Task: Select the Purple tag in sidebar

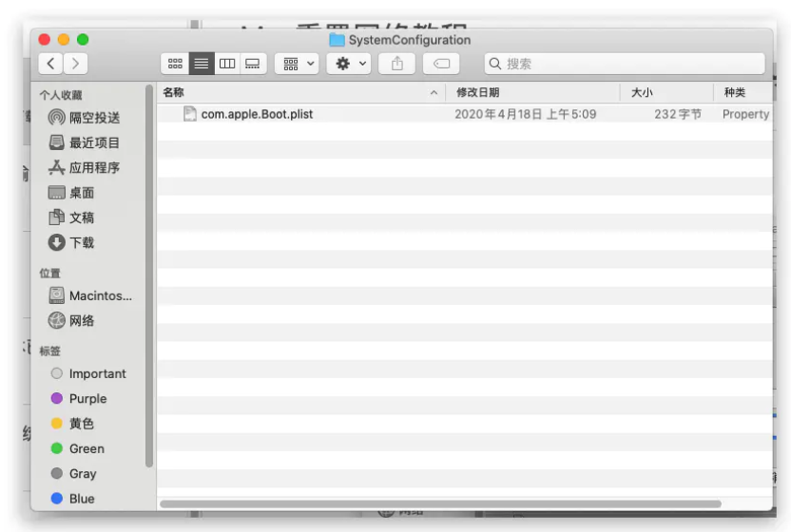Action: click(x=87, y=399)
